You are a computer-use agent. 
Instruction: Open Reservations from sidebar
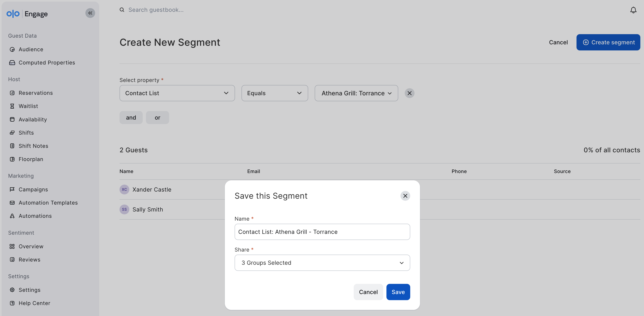(x=36, y=93)
